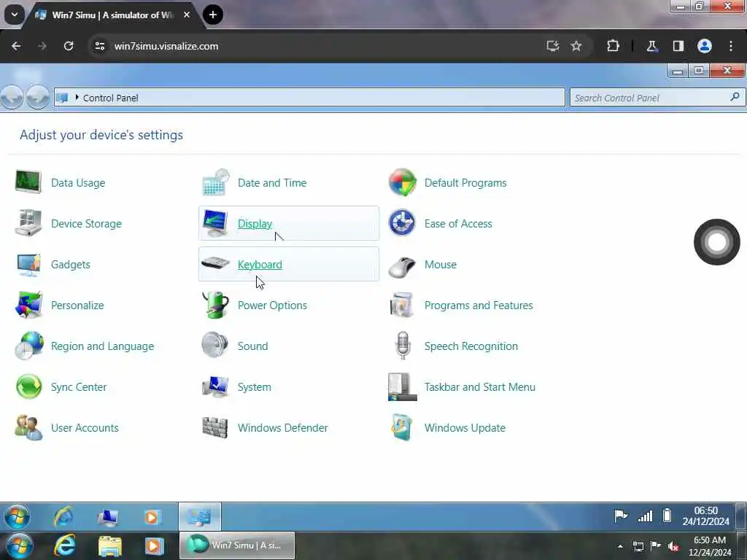Click the Programs and Features link
The image size is (747, 560).
click(x=479, y=306)
